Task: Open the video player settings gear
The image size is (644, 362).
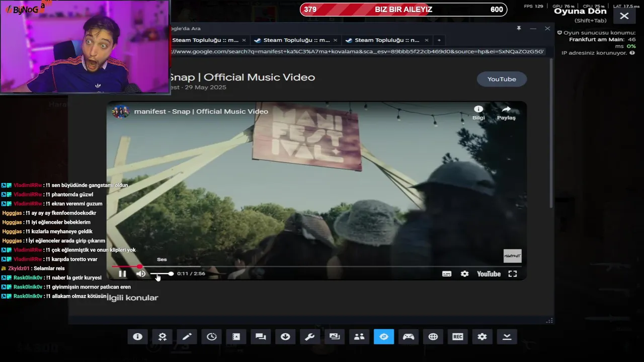Action: tap(465, 274)
